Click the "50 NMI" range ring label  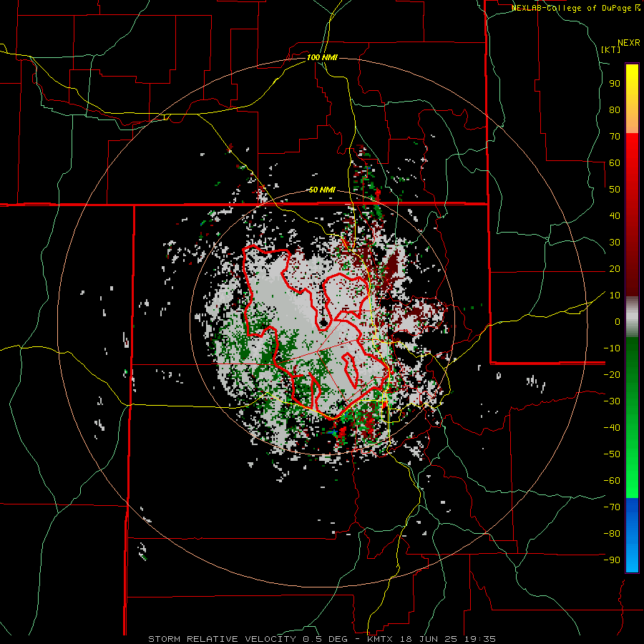(322, 190)
